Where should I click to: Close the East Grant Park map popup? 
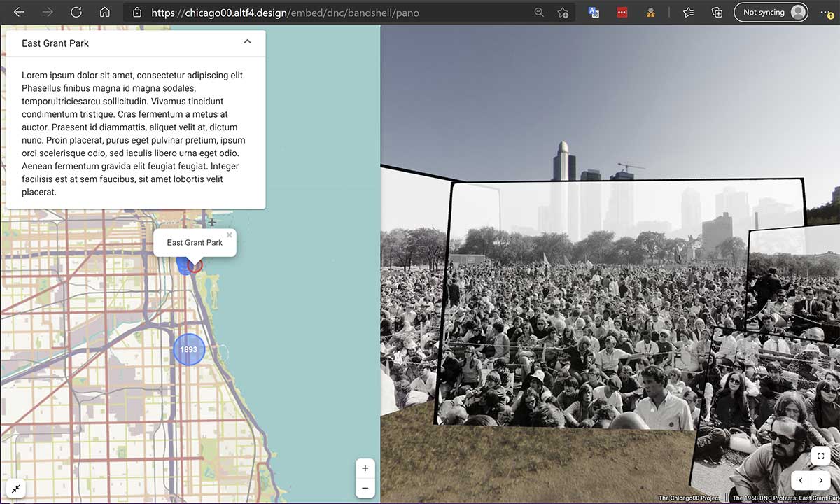click(229, 235)
